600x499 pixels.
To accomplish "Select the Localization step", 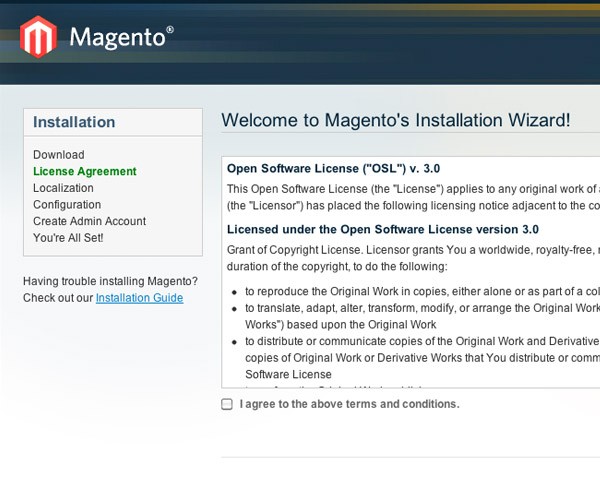I will coord(63,188).
